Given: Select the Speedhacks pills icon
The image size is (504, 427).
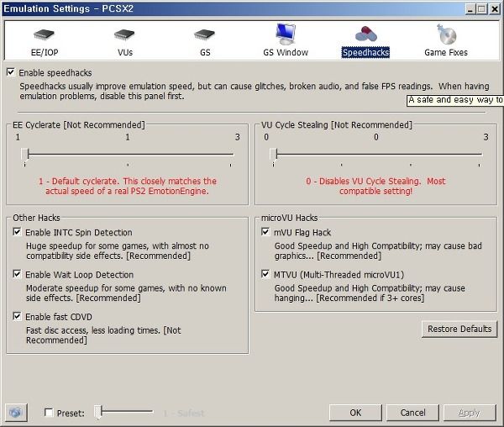Looking at the screenshot, I should coord(365,34).
